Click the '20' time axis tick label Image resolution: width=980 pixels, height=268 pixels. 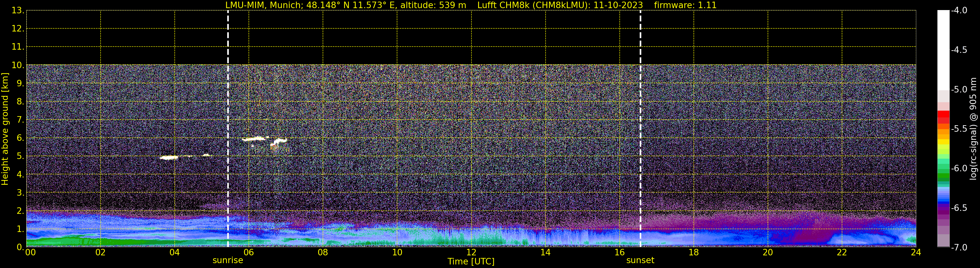click(768, 252)
